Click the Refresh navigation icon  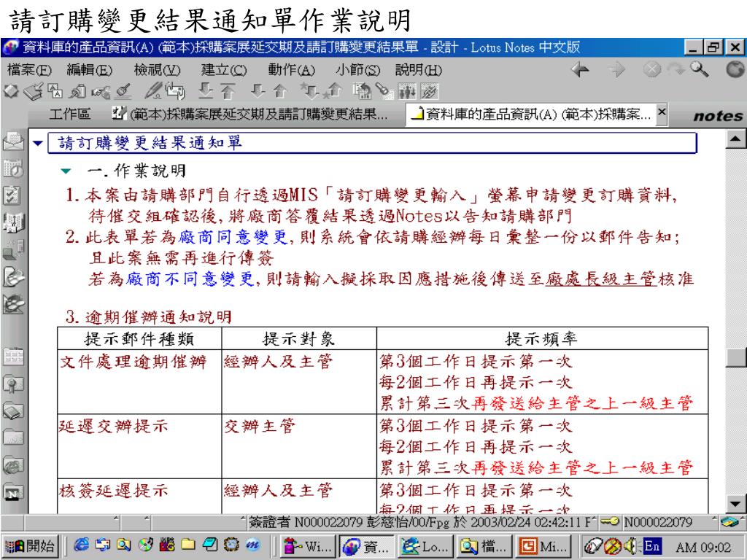coord(676,70)
